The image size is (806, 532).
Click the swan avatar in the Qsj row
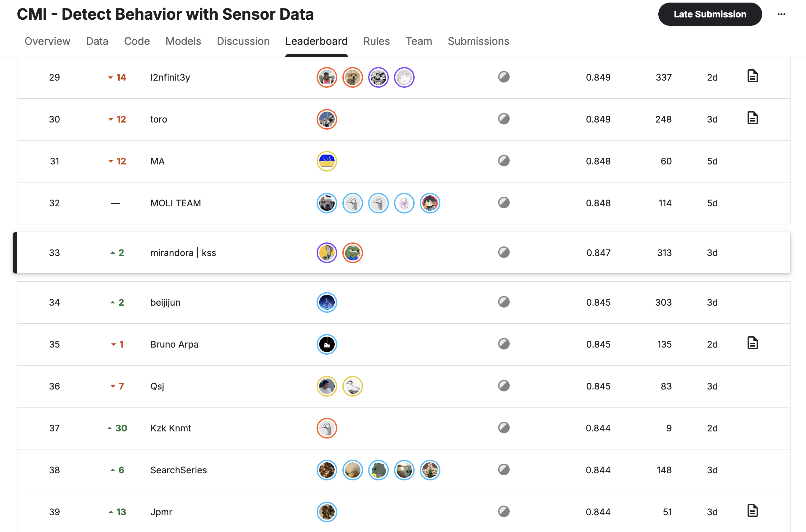click(x=352, y=386)
